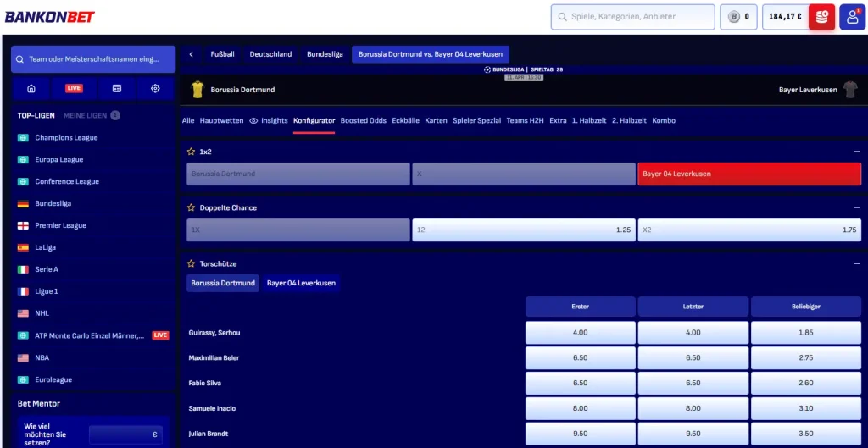Open the calendar schedule icon
Screen dimensions: 868x448
(x=117, y=88)
